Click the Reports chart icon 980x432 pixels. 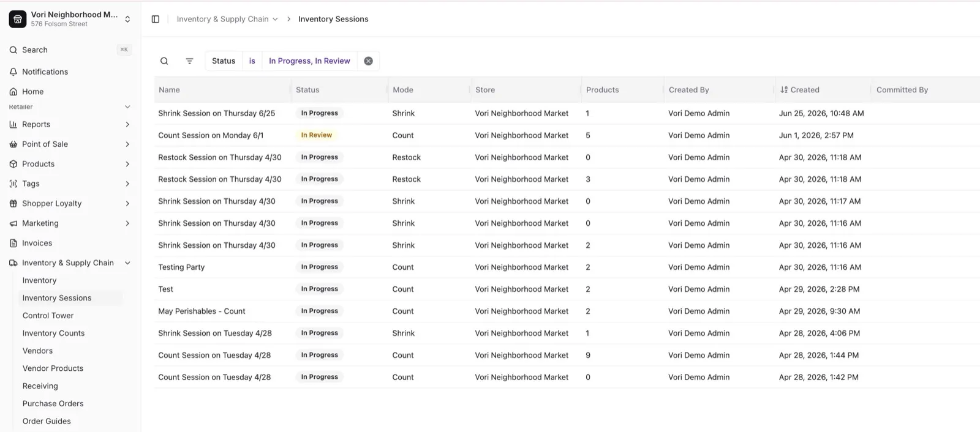(13, 124)
